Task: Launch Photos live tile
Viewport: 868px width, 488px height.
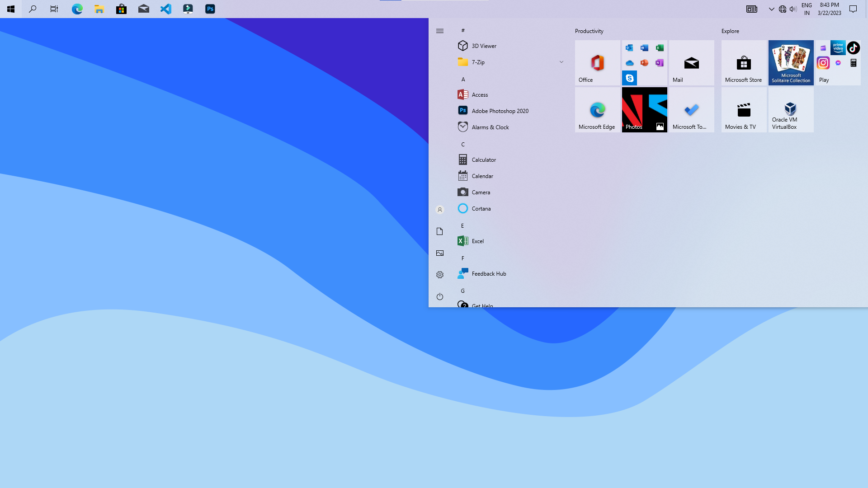Action: [644, 110]
